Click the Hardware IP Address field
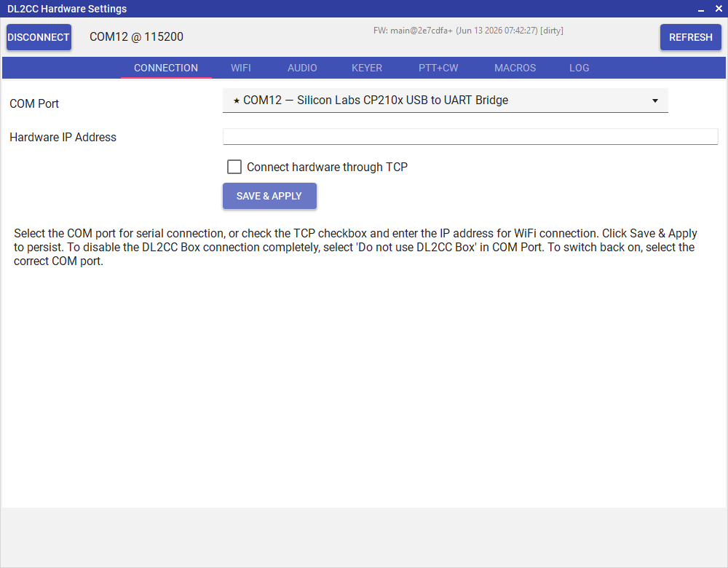The image size is (728, 568). pos(470,137)
